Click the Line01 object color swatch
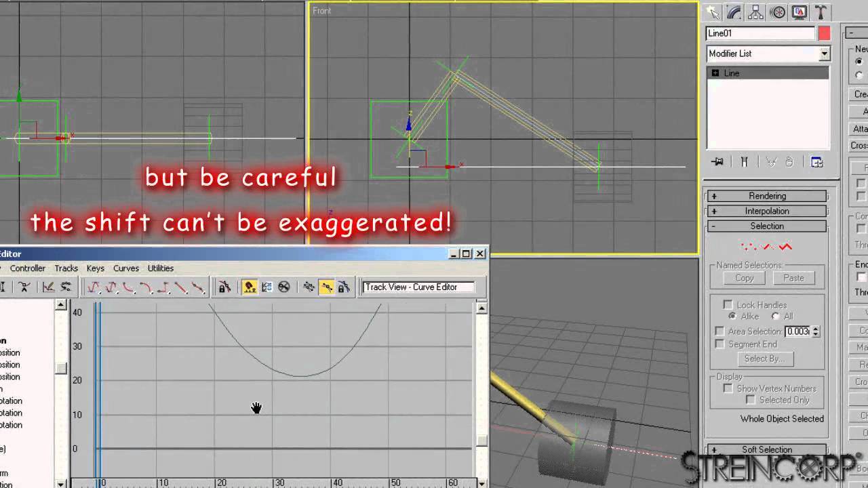The width and height of the screenshot is (868, 488). point(824,33)
